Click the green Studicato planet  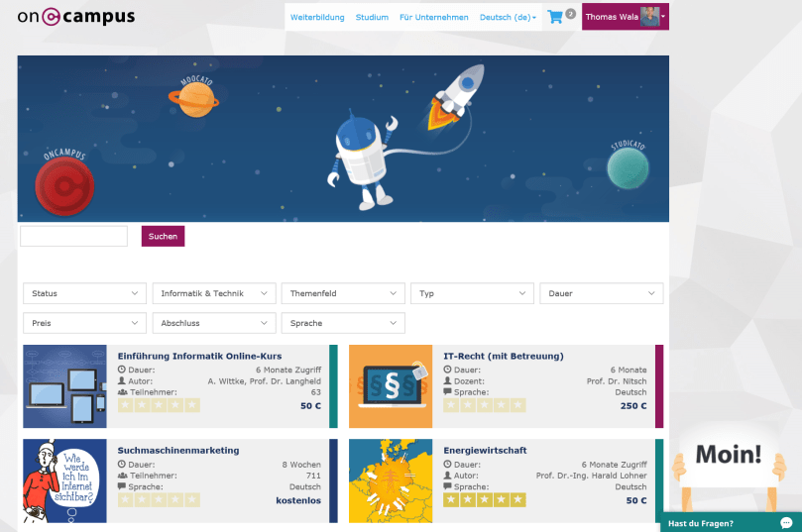click(628, 167)
